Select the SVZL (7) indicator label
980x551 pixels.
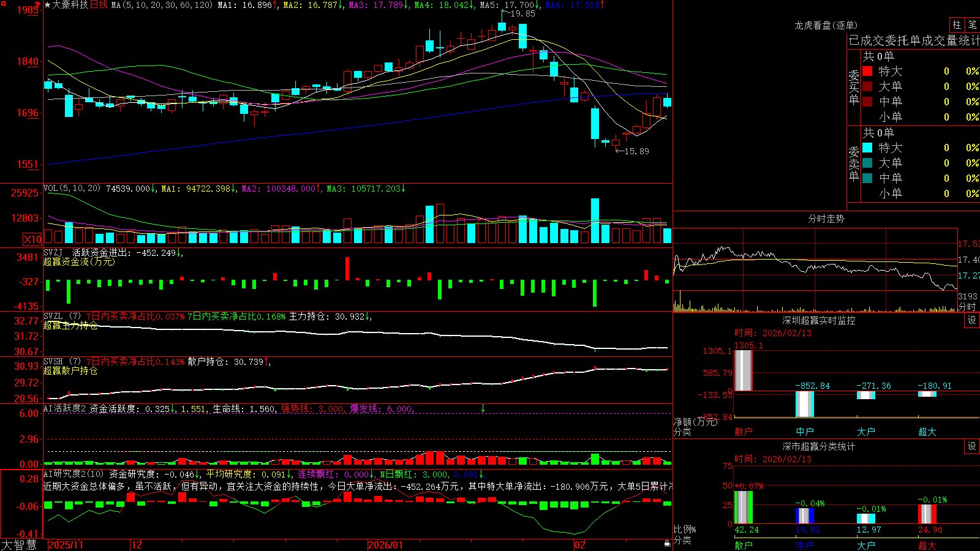click(62, 317)
